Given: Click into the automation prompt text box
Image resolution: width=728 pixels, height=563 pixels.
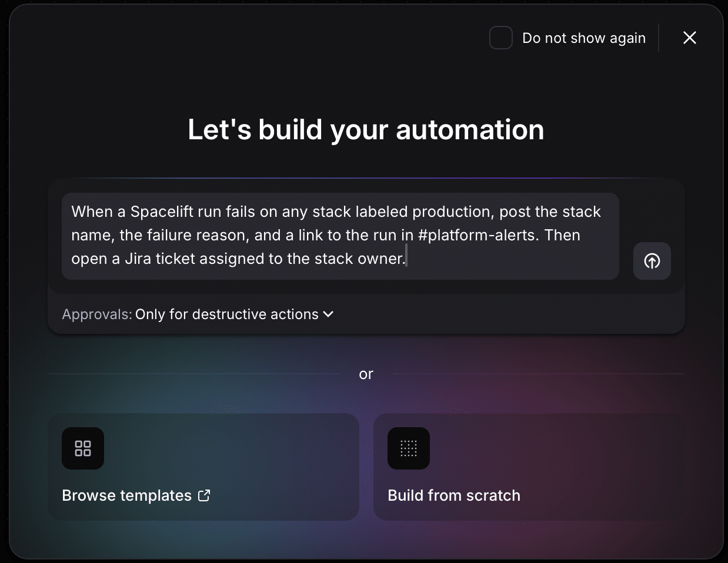Looking at the screenshot, I should click(340, 236).
